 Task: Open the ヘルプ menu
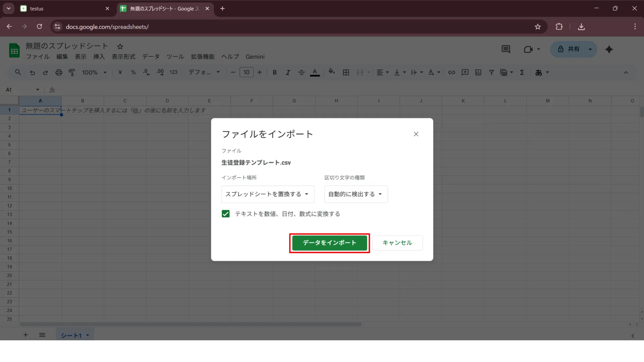click(230, 57)
